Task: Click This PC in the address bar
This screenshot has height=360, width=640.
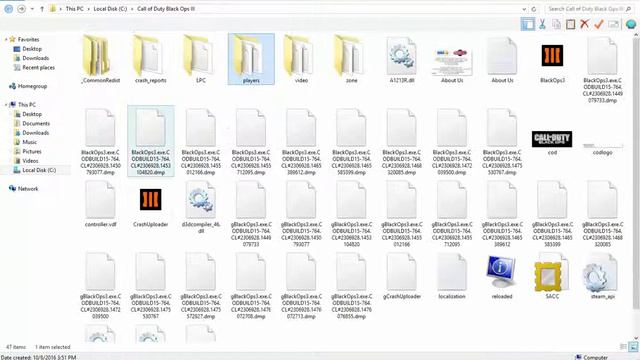Action: (x=74, y=9)
